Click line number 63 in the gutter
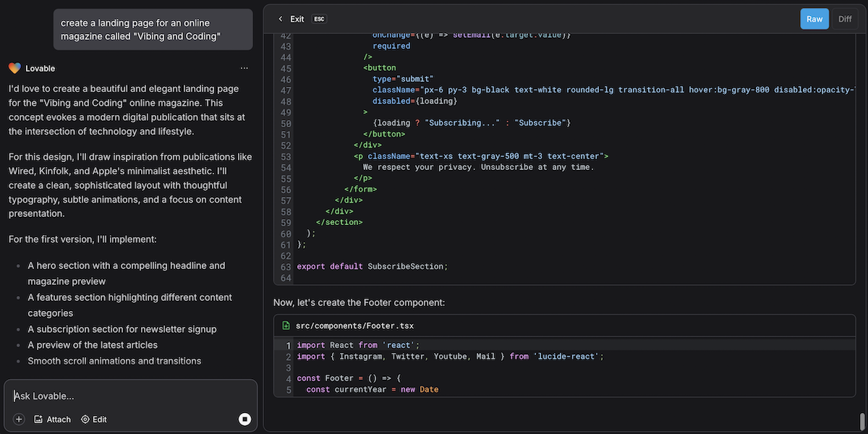The height and width of the screenshot is (434, 868). coord(285,266)
